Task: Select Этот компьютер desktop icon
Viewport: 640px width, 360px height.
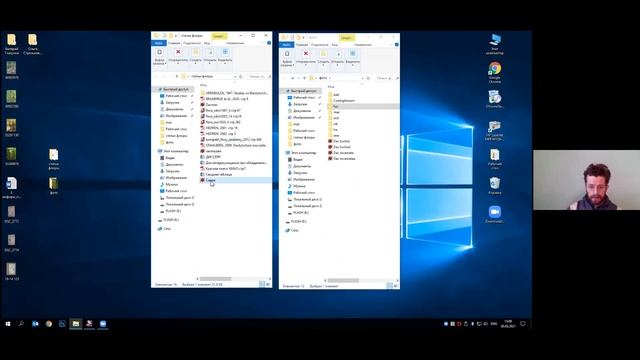Action: pyautogui.click(x=495, y=44)
